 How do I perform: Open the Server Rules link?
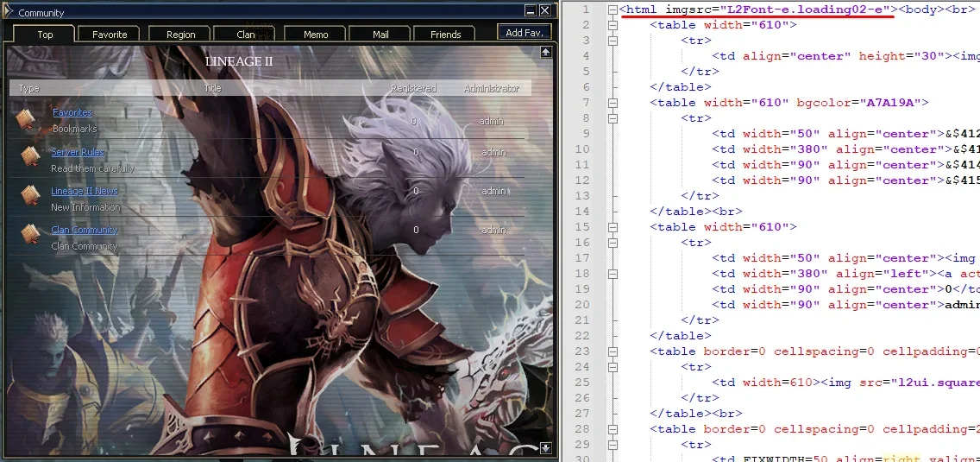click(x=78, y=152)
